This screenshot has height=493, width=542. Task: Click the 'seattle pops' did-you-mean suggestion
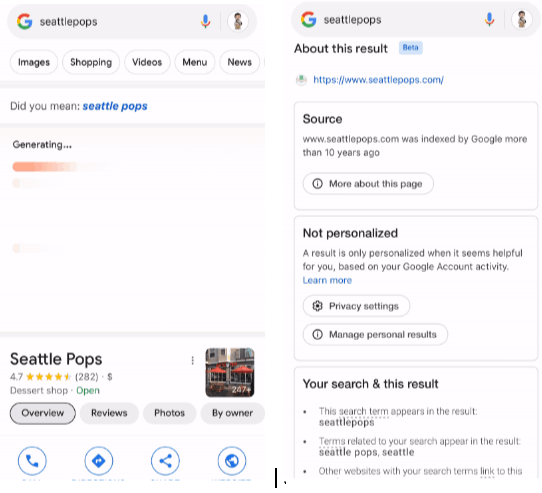pos(115,106)
